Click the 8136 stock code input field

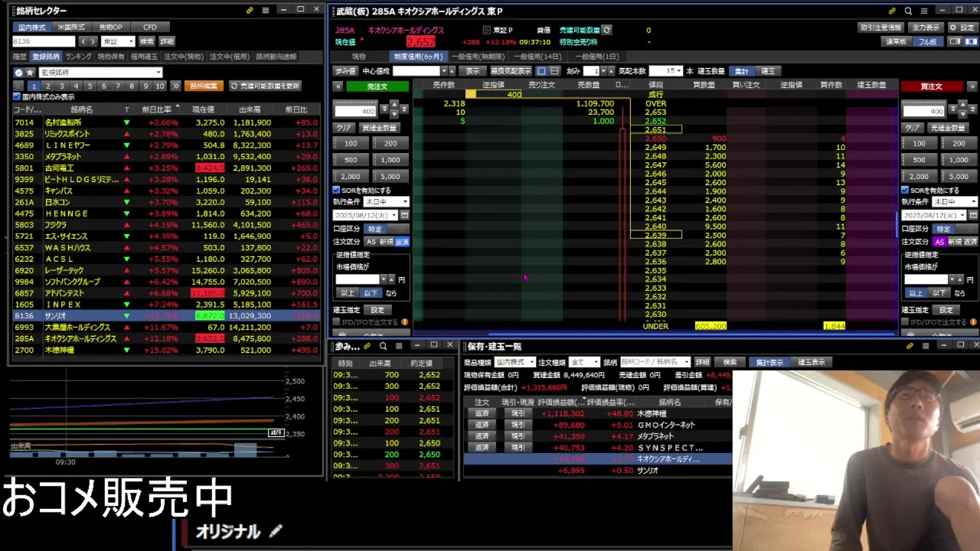[x=44, y=41]
